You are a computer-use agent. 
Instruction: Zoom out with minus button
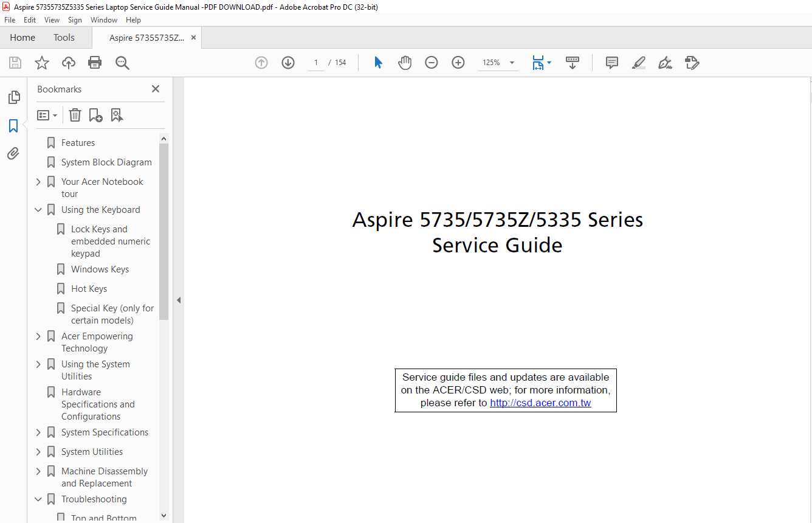click(x=432, y=63)
